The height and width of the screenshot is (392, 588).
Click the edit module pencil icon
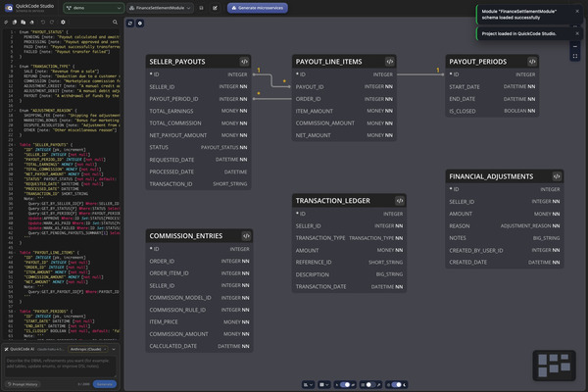pos(215,8)
